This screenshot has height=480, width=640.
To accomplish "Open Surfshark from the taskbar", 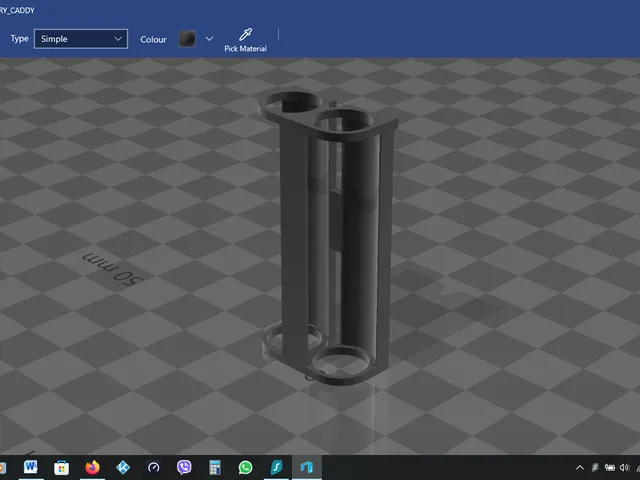I will click(276, 467).
